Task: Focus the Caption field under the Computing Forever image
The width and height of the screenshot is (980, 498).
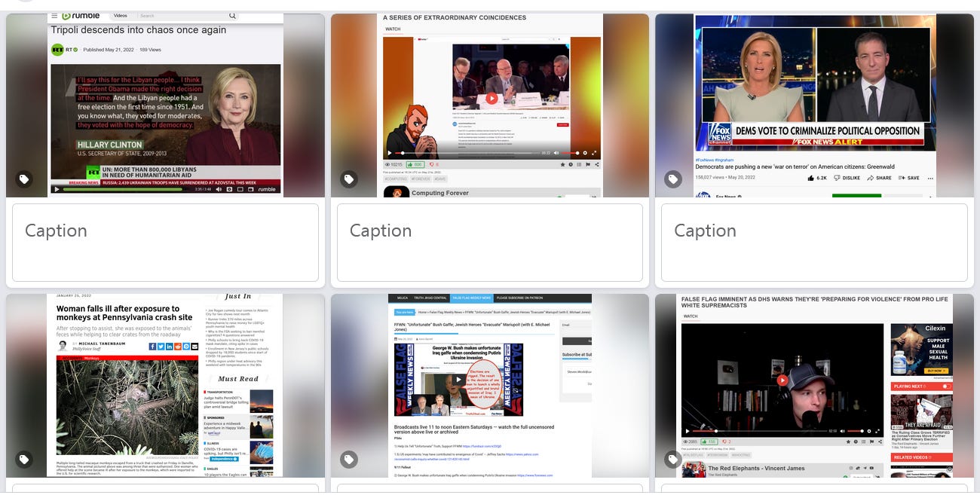Action: pyautogui.click(x=489, y=242)
